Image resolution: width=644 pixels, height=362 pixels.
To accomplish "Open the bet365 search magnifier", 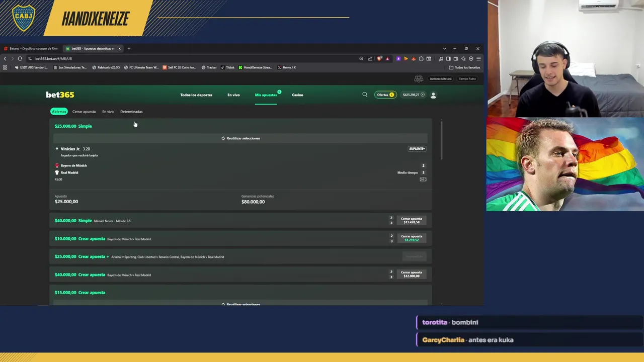I will pos(365,95).
